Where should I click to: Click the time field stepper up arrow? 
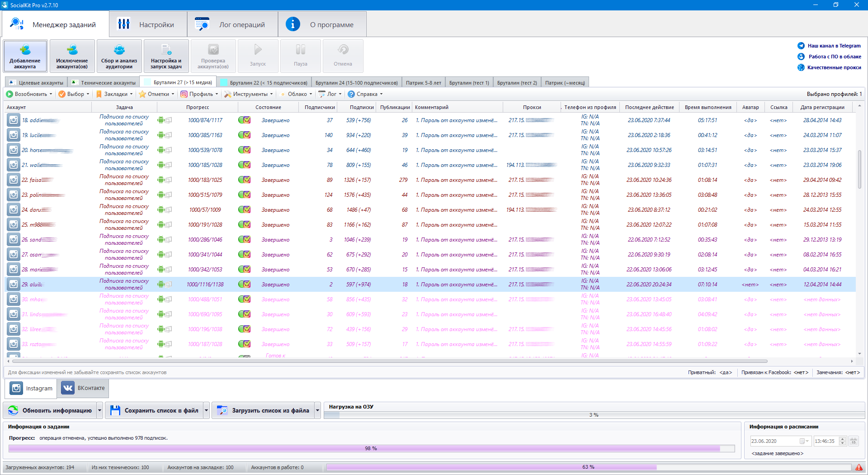point(843,439)
